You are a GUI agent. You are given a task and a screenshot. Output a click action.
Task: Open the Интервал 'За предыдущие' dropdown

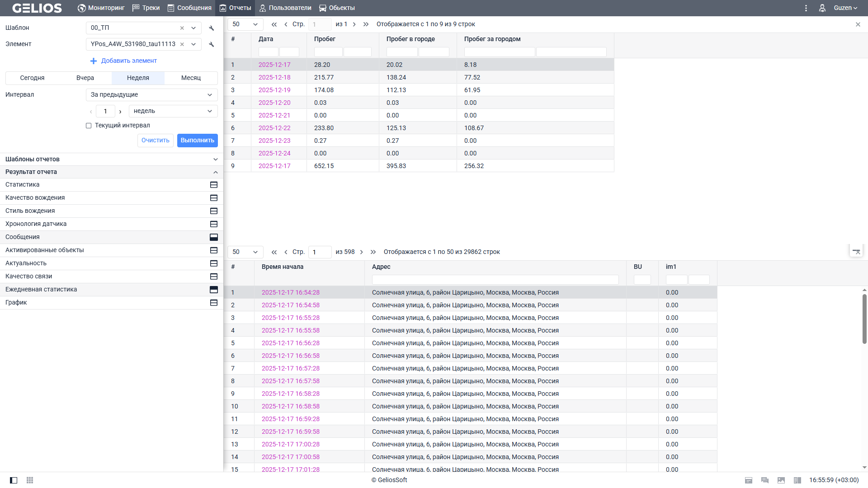pyautogui.click(x=151, y=95)
